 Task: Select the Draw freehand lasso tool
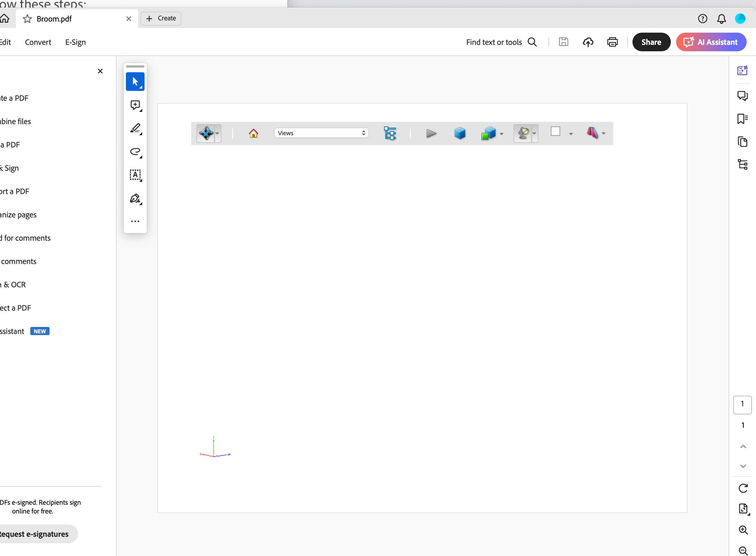tap(135, 152)
